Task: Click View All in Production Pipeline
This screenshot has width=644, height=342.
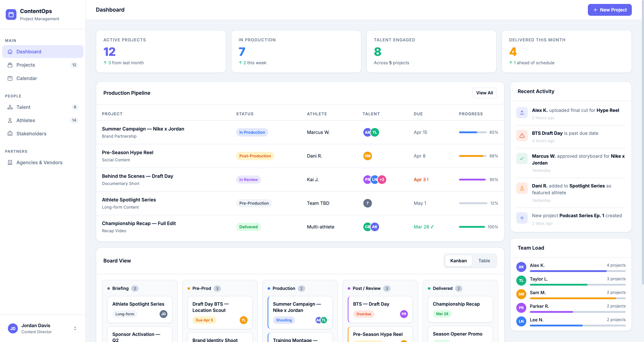Action: pyautogui.click(x=484, y=93)
